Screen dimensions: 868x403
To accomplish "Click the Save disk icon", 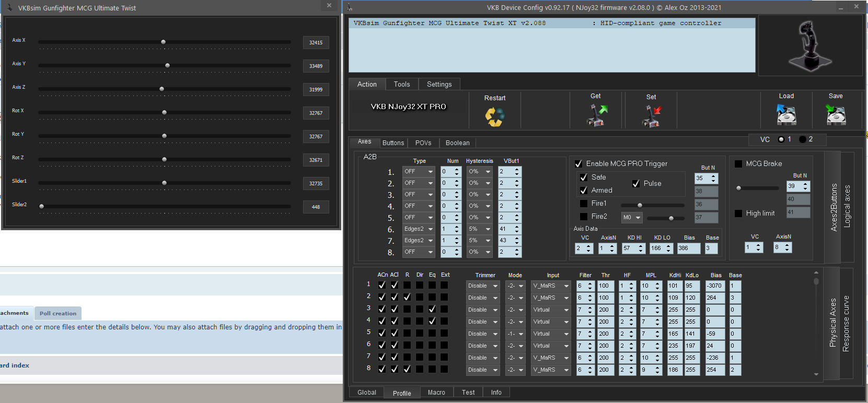I will (836, 114).
